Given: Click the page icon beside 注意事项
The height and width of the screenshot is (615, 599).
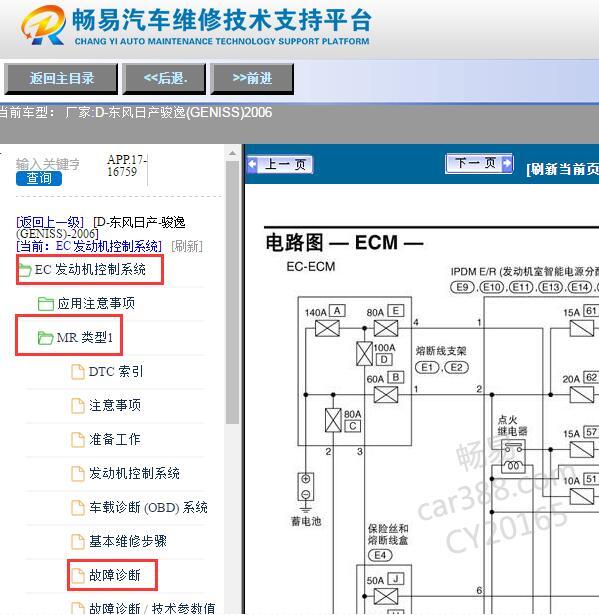Looking at the screenshot, I should 78,406.
